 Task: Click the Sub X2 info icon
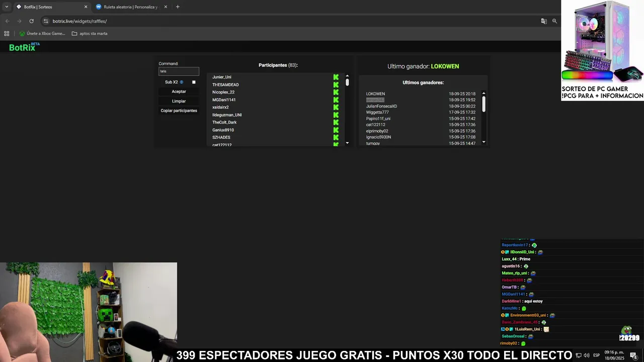[x=182, y=82]
